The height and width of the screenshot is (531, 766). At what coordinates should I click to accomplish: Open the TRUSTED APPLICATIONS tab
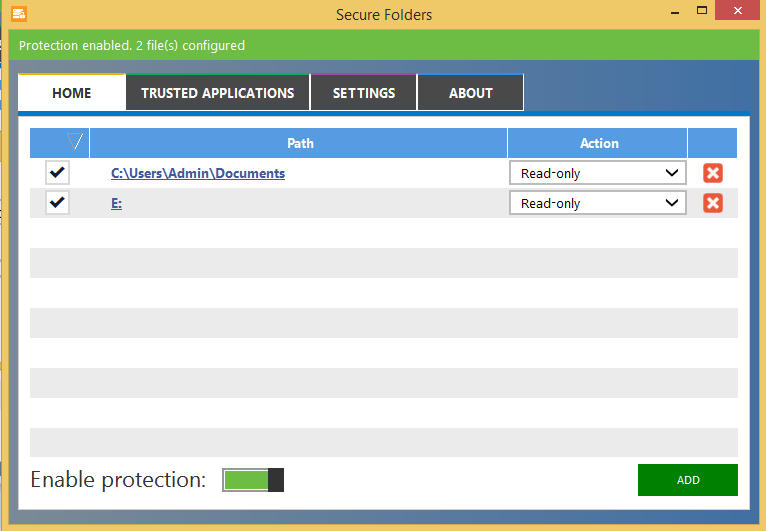click(217, 92)
